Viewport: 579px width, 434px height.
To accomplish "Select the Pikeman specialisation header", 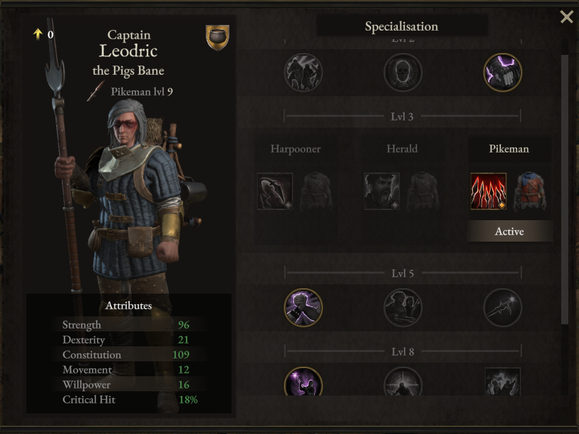I will click(x=509, y=149).
